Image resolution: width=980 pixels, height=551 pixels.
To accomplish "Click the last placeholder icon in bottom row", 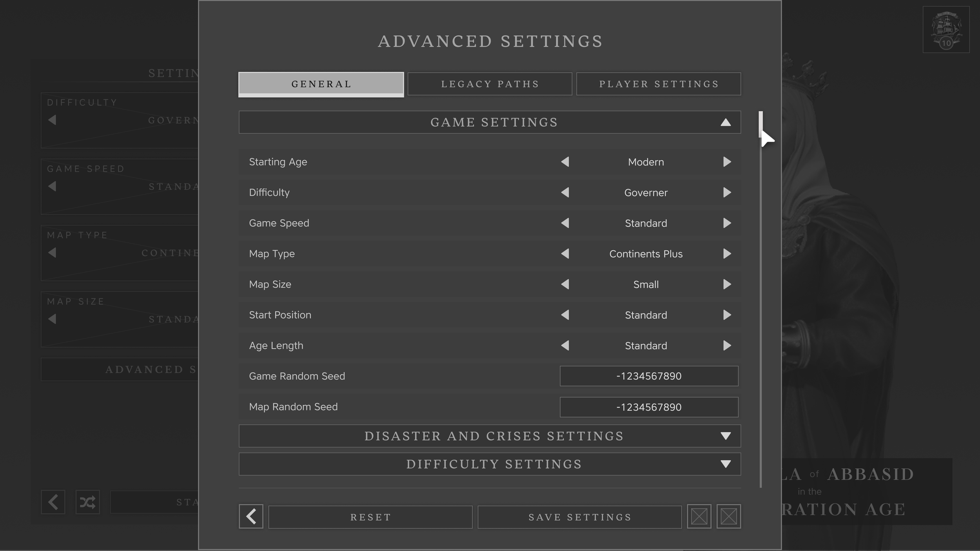I will [x=728, y=516].
